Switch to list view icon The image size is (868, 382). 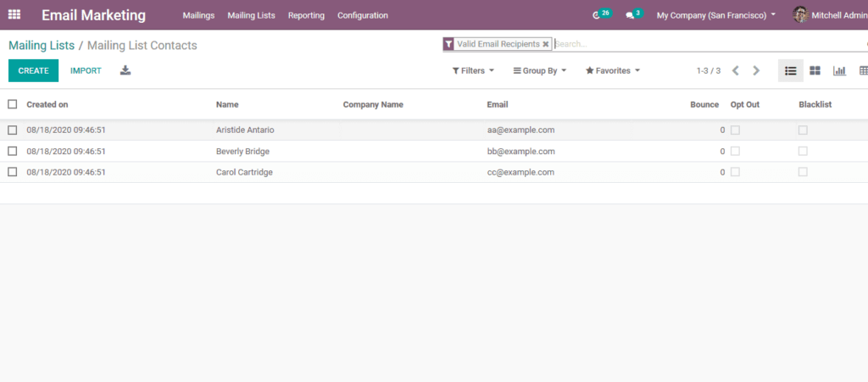coord(791,71)
